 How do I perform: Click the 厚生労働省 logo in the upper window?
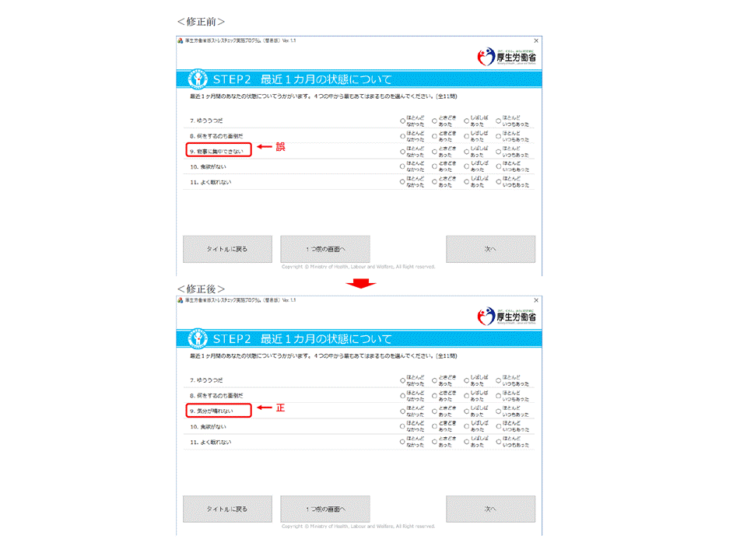(x=509, y=56)
